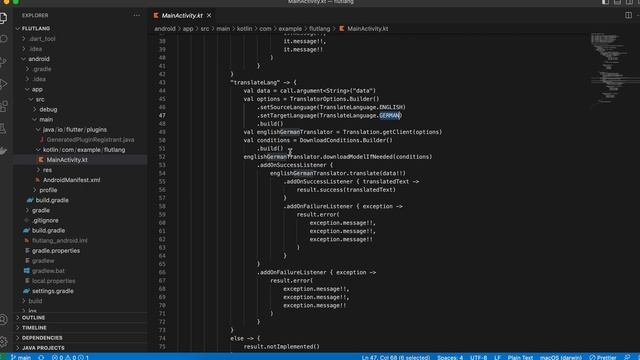This screenshot has height=360, width=640.
Task: Open errors and warnings count in status bar
Action: [70, 357]
